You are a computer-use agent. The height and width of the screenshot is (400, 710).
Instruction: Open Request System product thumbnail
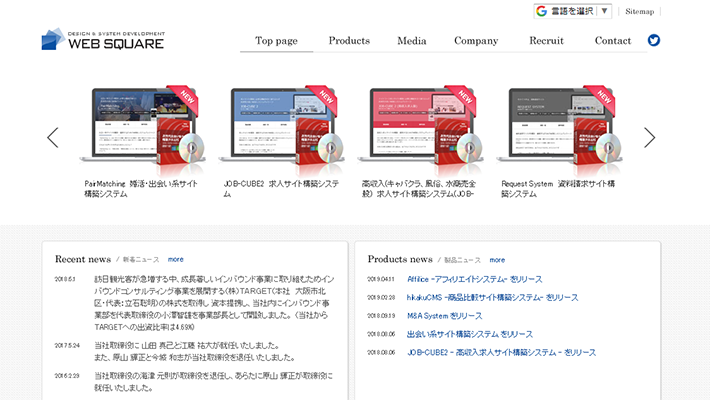559,129
